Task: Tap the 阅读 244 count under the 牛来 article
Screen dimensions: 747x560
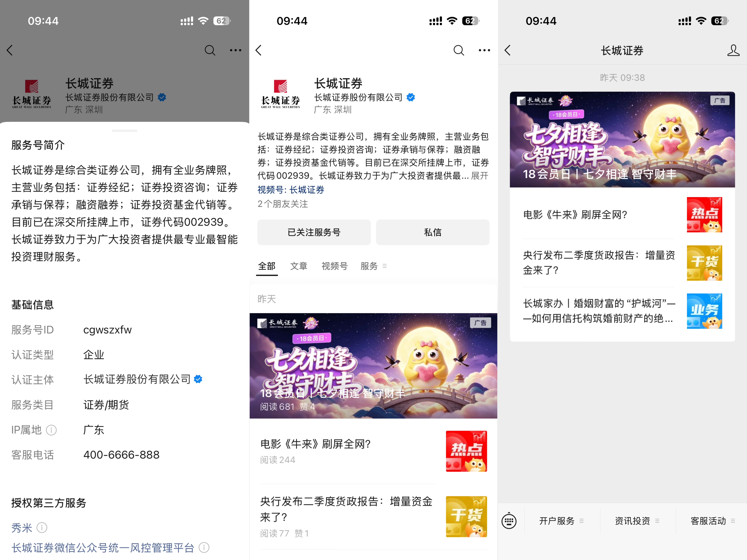Action: click(278, 460)
